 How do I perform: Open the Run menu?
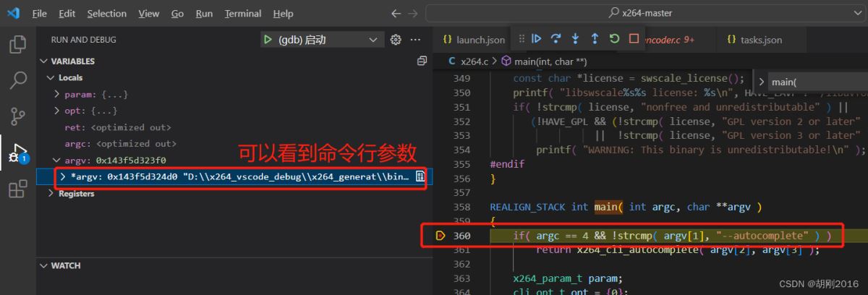click(x=205, y=14)
